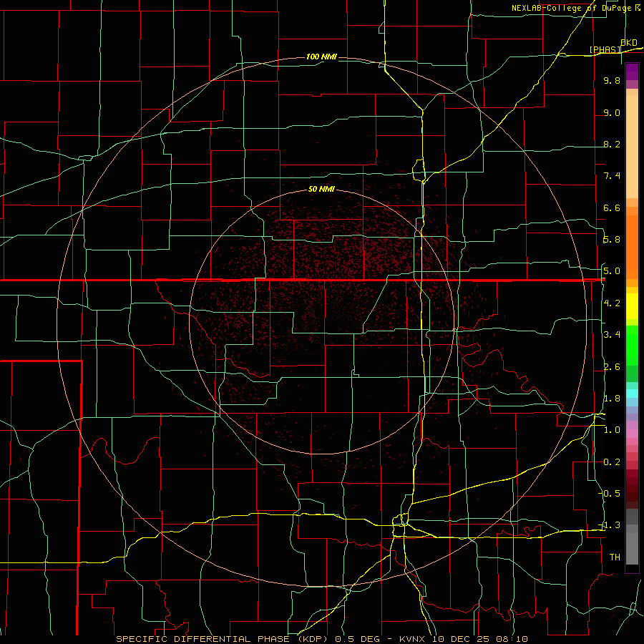Pick the deep orange segment of the color bar
The image size is (644, 644).
[632, 246]
